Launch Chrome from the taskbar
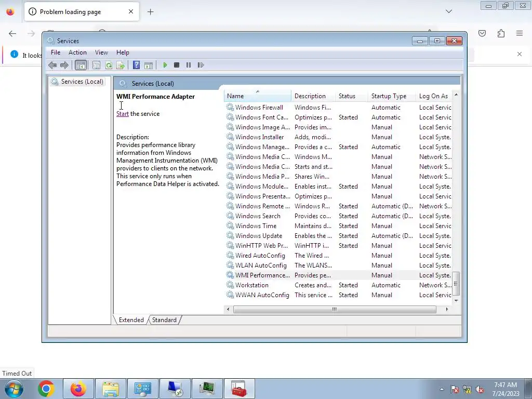The height and width of the screenshot is (399, 532). coord(46,389)
